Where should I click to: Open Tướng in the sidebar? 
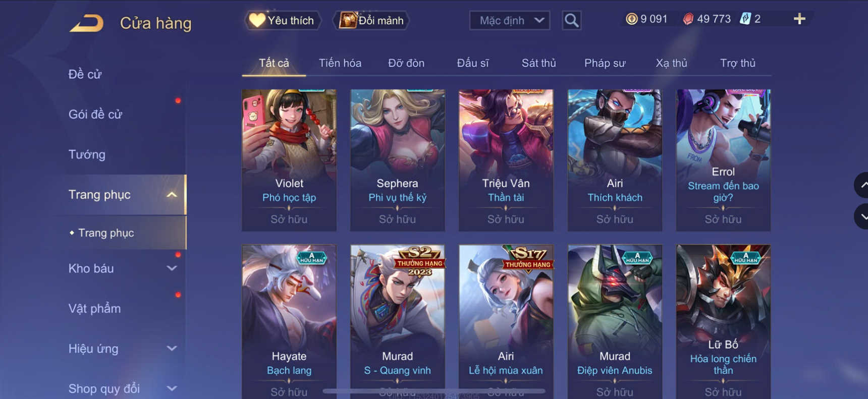click(x=87, y=154)
